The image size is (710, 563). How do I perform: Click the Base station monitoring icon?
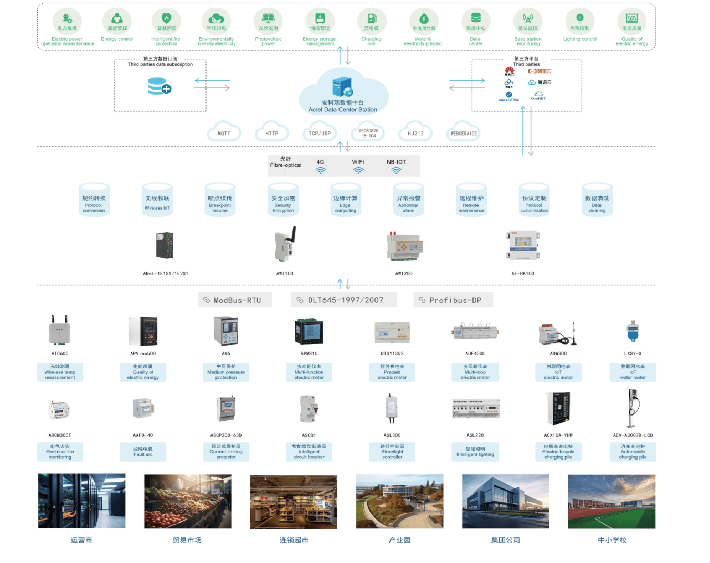pyautogui.click(x=528, y=21)
